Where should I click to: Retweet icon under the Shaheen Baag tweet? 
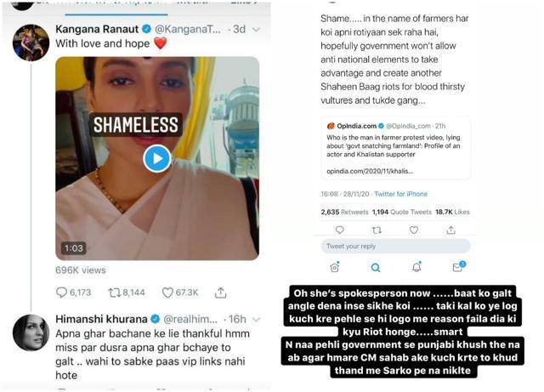(377, 230)
